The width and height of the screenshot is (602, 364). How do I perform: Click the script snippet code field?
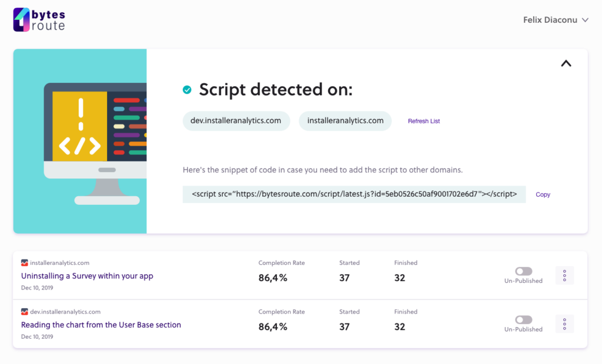354,194
